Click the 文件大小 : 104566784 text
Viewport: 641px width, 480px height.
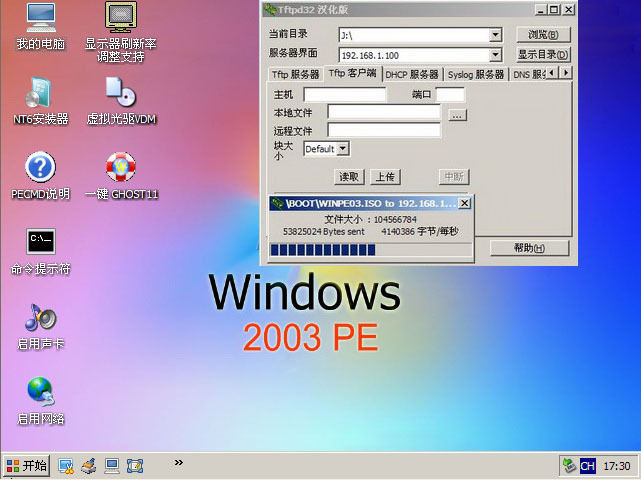[370, 220]
